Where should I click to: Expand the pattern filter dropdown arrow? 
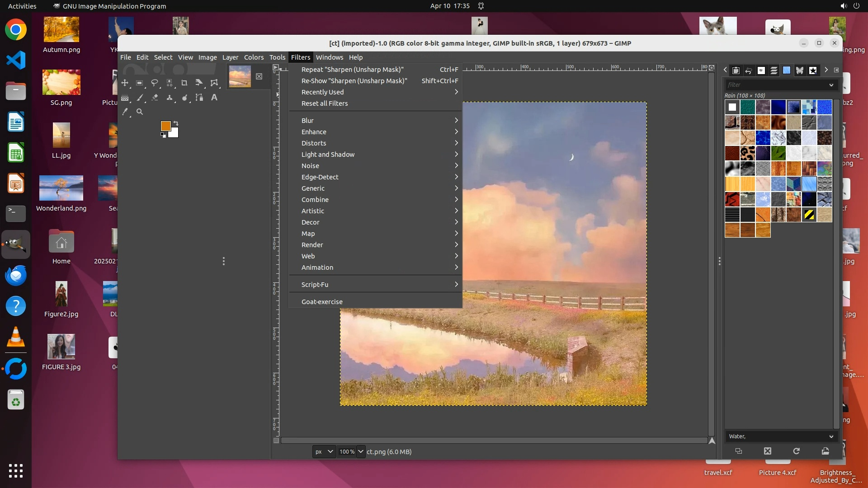(x=831, y=85)
